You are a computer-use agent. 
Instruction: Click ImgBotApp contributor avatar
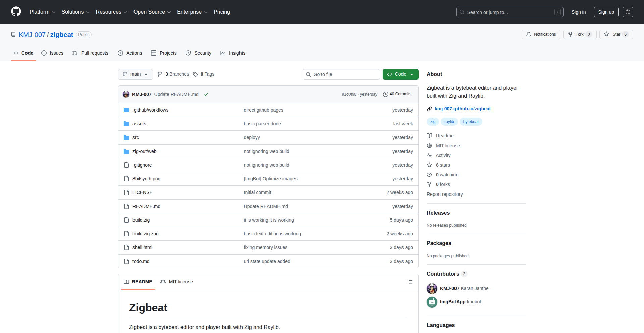(432, 302)
